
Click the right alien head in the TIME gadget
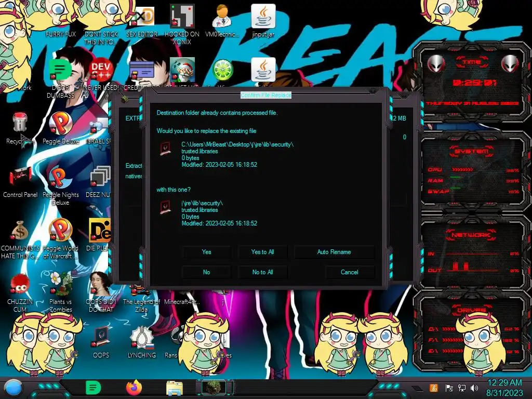(510, 63)
